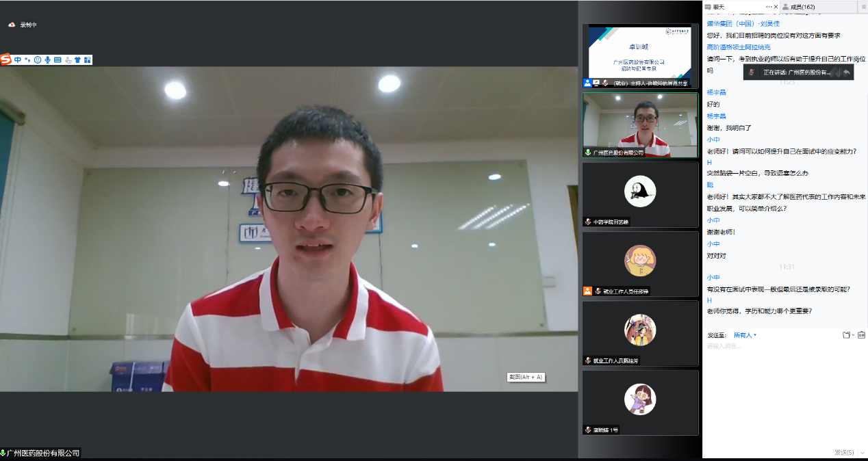Toggle Chinese/English input mode (中)
Screen dimensions: 868x461
pos(18,60)
